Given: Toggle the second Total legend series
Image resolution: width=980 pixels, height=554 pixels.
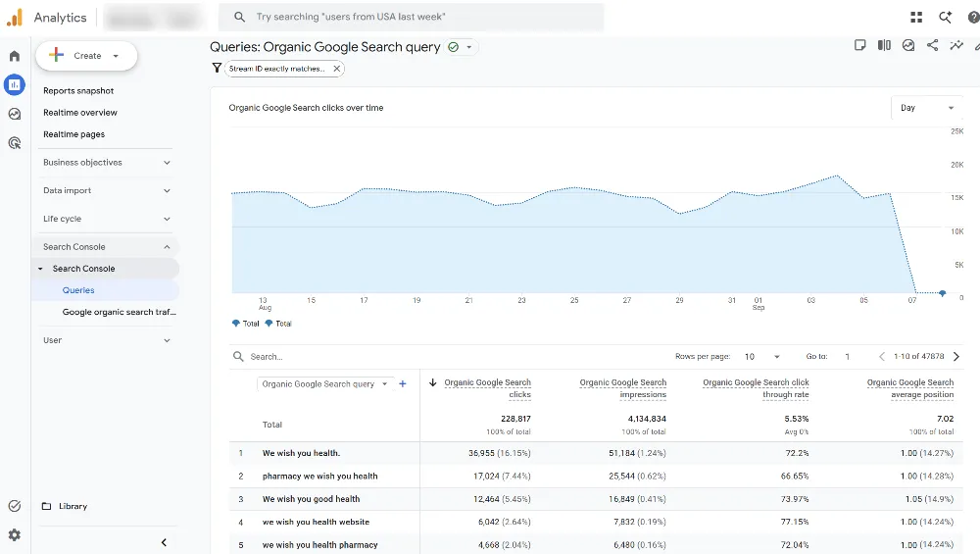Looking at the screenshot, I should pyautogui.click(x=278, y=324).
